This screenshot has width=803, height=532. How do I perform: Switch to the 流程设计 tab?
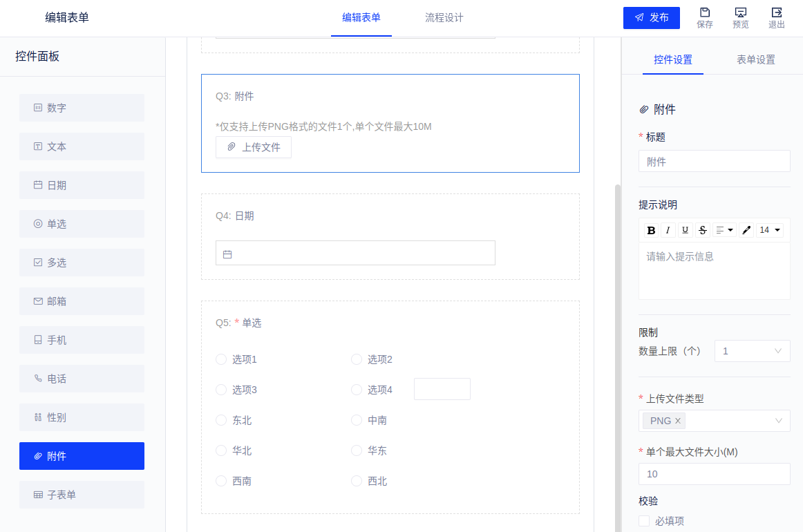(444, 18)
